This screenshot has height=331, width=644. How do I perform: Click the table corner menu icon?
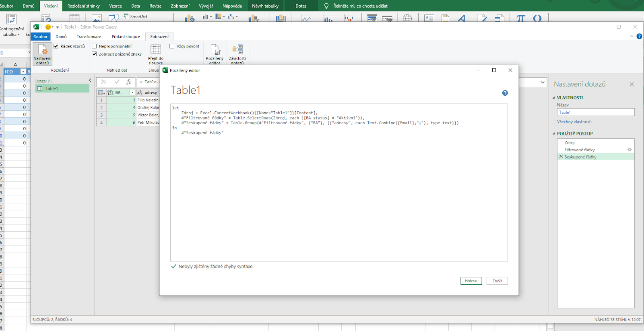(101, 93)
